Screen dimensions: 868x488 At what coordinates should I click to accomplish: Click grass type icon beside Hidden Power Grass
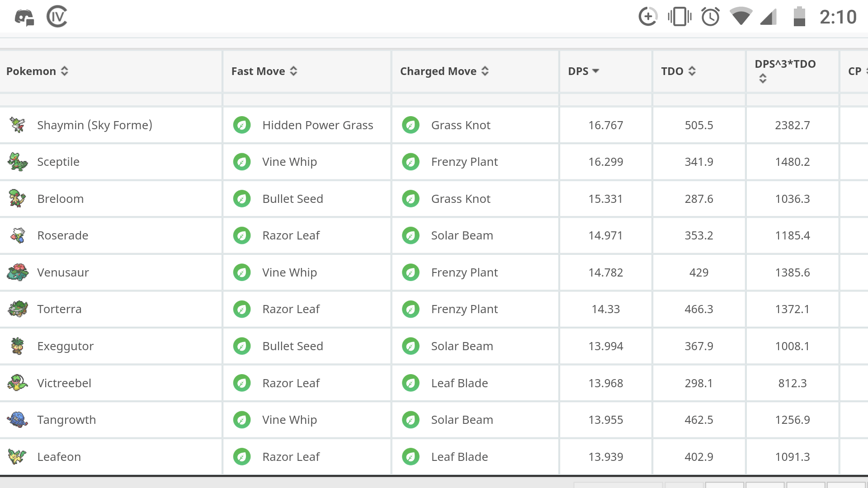(x=242, y=125)
